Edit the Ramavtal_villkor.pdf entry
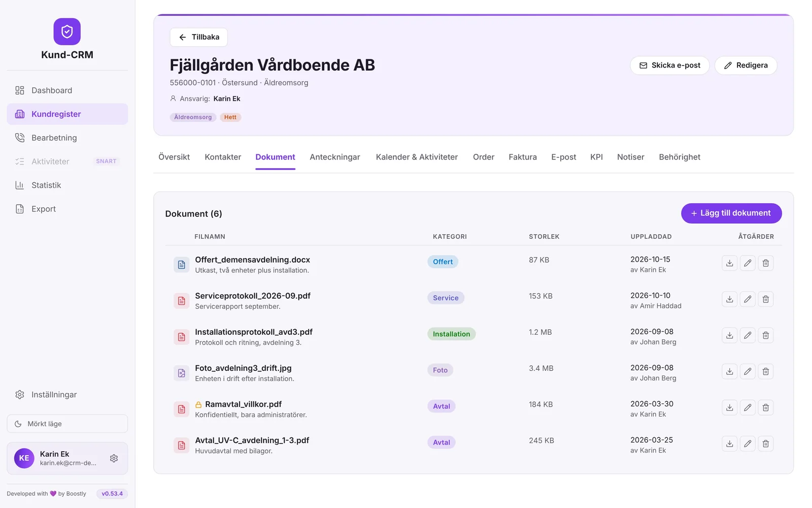 [748, 407]
